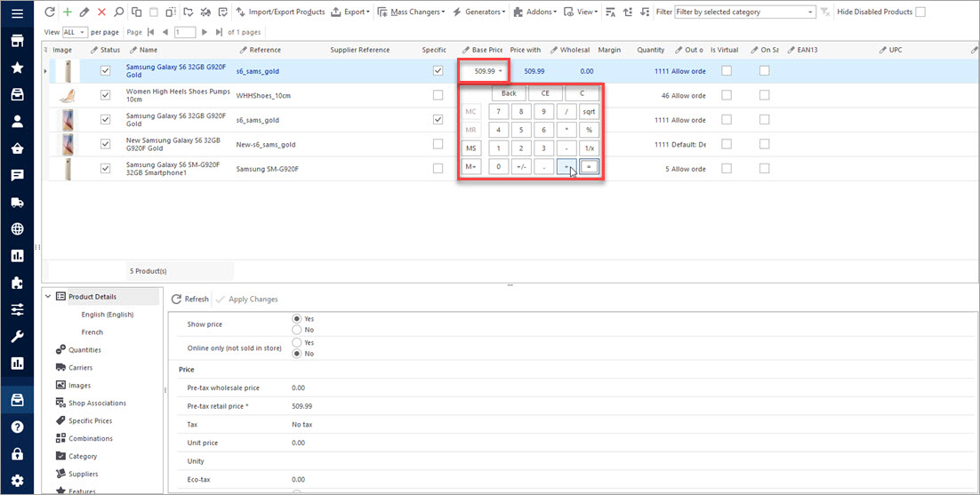Open the help question mark sidebar icon
Screen dimensions: 980x495
(18, 427)
